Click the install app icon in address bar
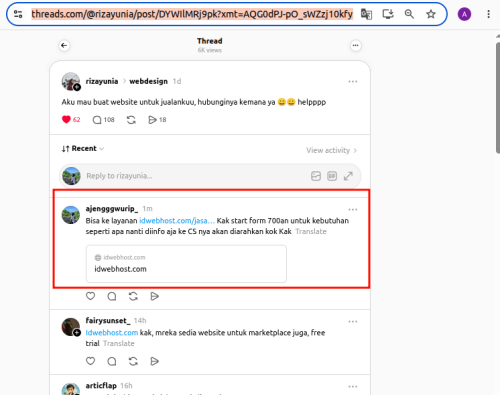 click(388, 14)
